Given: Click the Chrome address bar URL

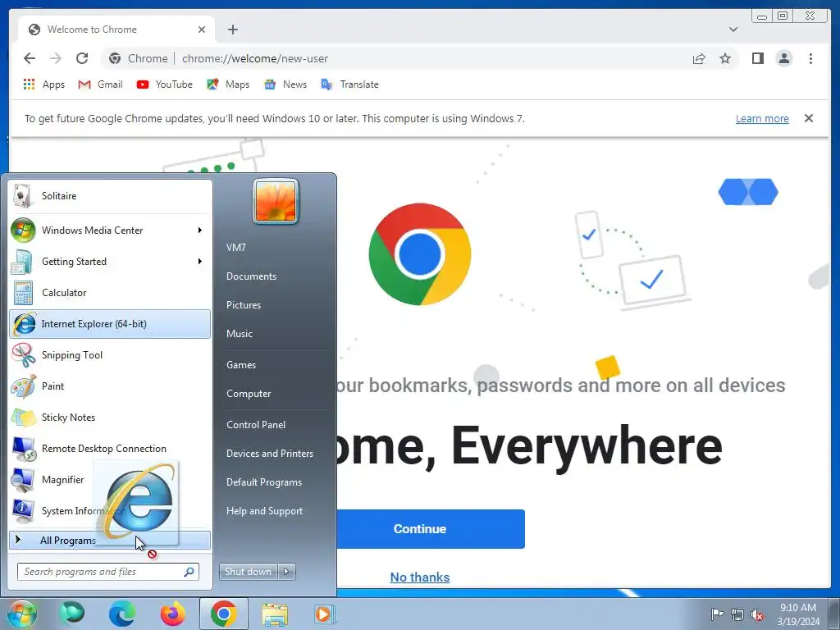Looking at the screenshot, I should (255, 58).
